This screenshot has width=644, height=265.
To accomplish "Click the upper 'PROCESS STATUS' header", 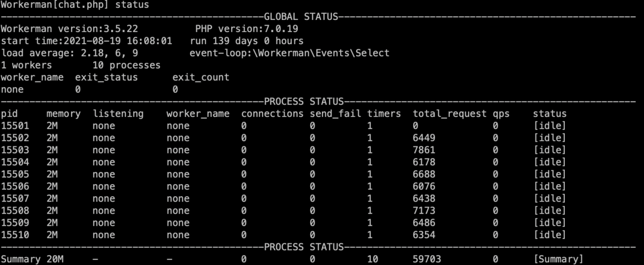I will [303, 101].
